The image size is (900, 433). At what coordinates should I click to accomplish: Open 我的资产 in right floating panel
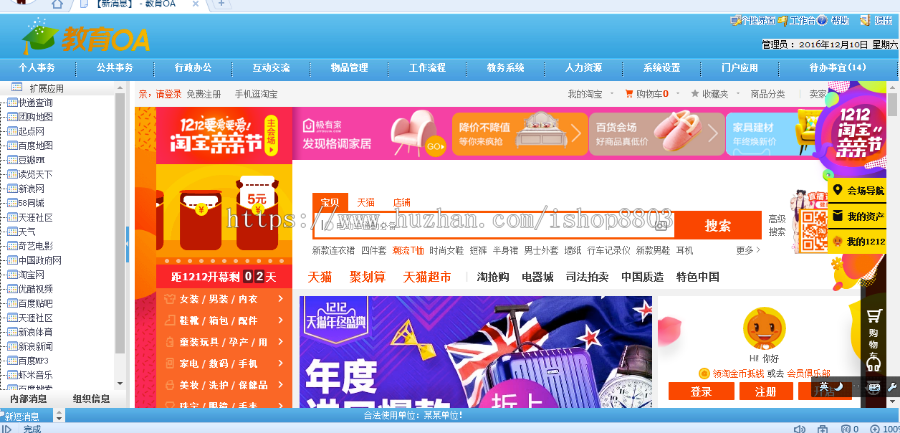858,216
